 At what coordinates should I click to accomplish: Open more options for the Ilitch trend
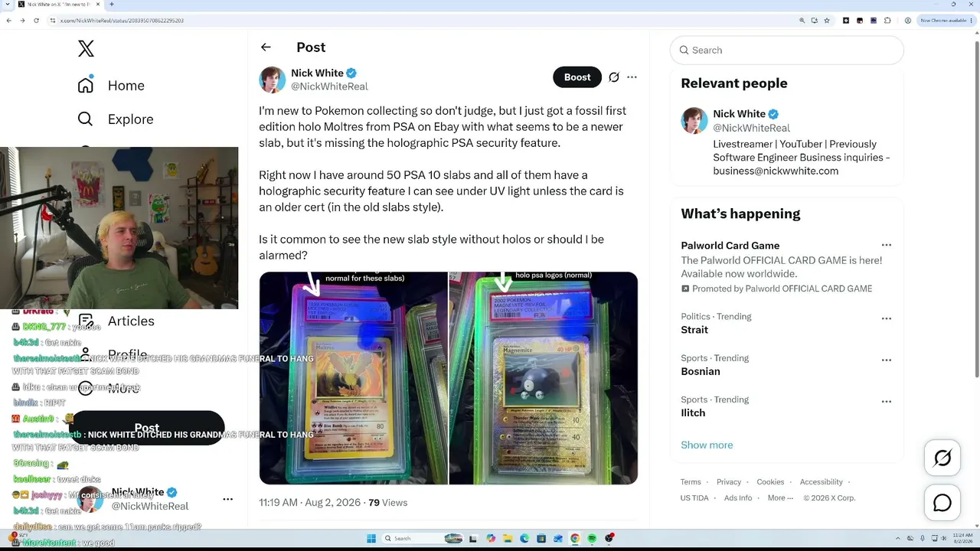887,401
